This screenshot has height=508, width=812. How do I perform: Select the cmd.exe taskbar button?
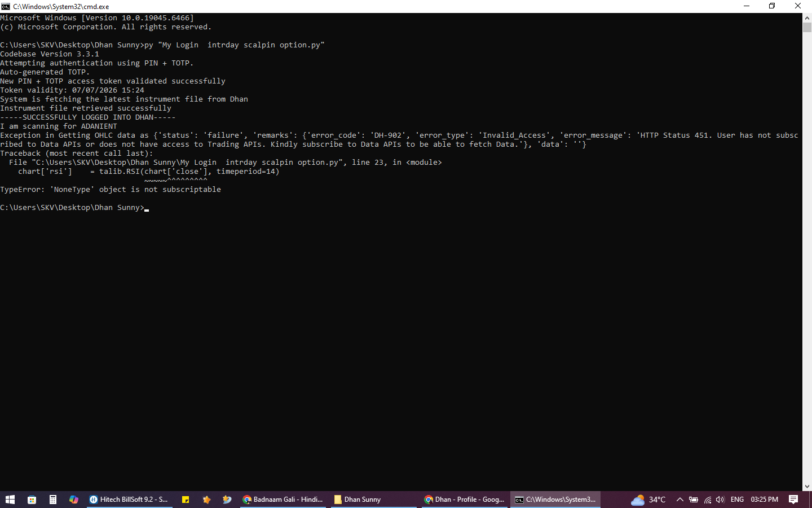pos(555,500)
